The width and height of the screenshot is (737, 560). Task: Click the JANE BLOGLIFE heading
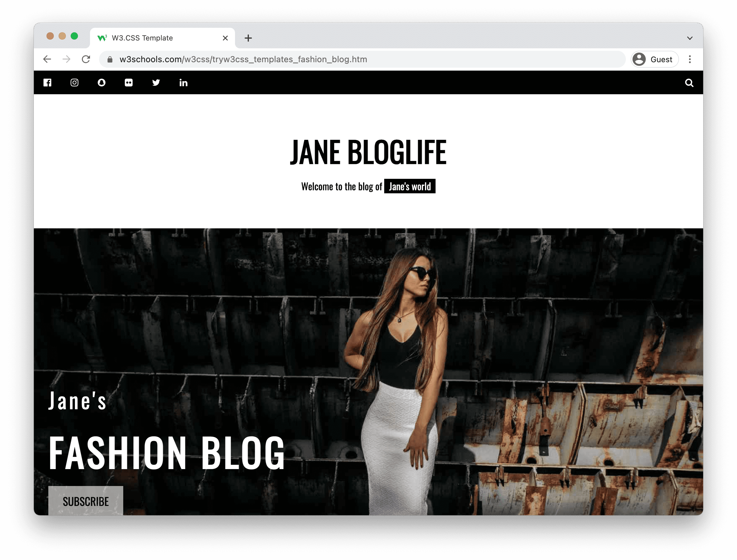click(368, 152)
